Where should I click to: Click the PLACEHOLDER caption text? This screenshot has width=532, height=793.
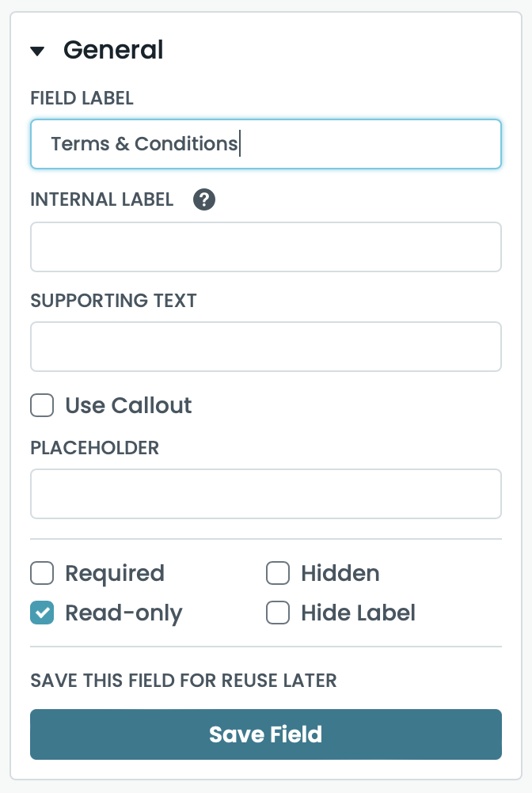click(94, 448)
